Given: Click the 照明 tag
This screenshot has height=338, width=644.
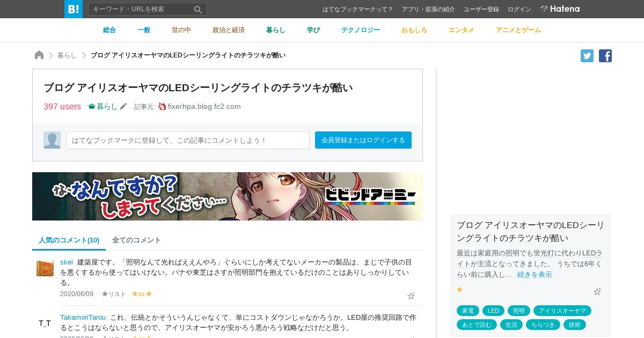Looking at the screenshot, I should point(519,311).
